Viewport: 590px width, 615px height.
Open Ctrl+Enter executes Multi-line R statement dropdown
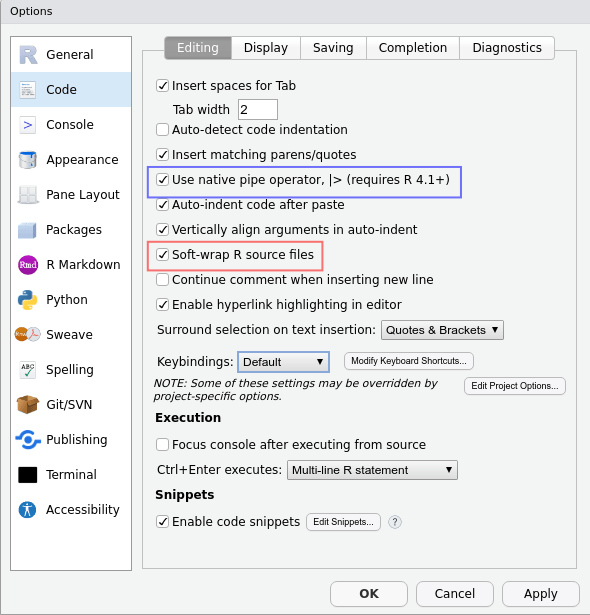tap(372, 470)
